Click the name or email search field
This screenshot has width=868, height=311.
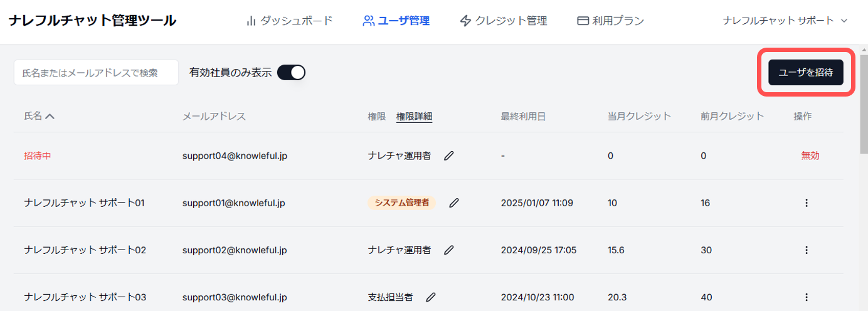[x=96, y=73]
